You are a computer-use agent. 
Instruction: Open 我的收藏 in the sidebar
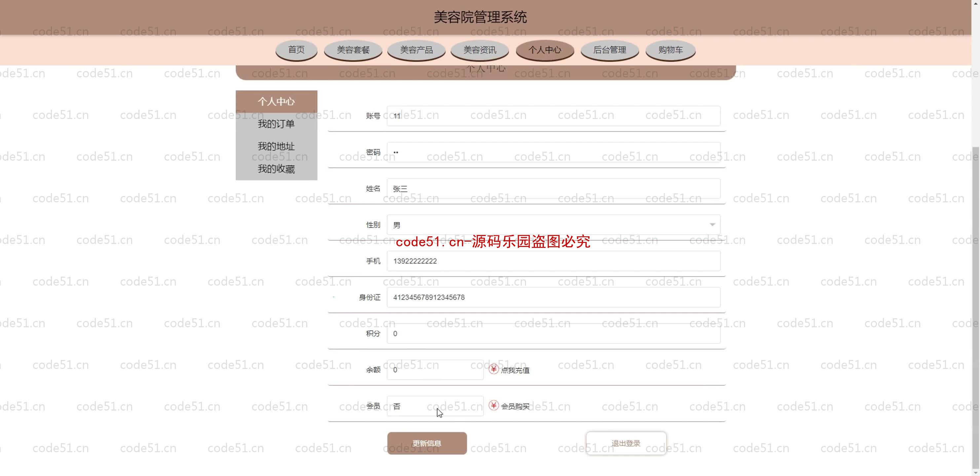pos(277,169)
